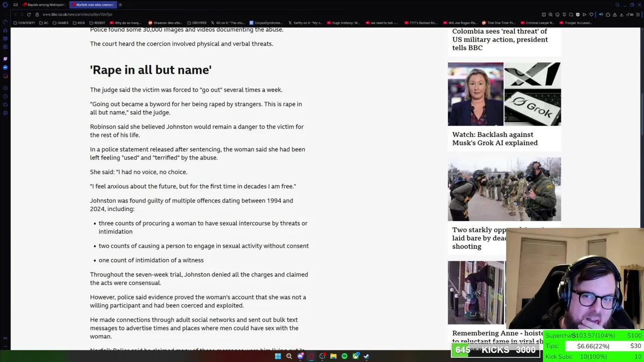This screenshot has height=362, width=644.
Task: Click the Opera GX logo menu
Action: click(x=5, y=5)
